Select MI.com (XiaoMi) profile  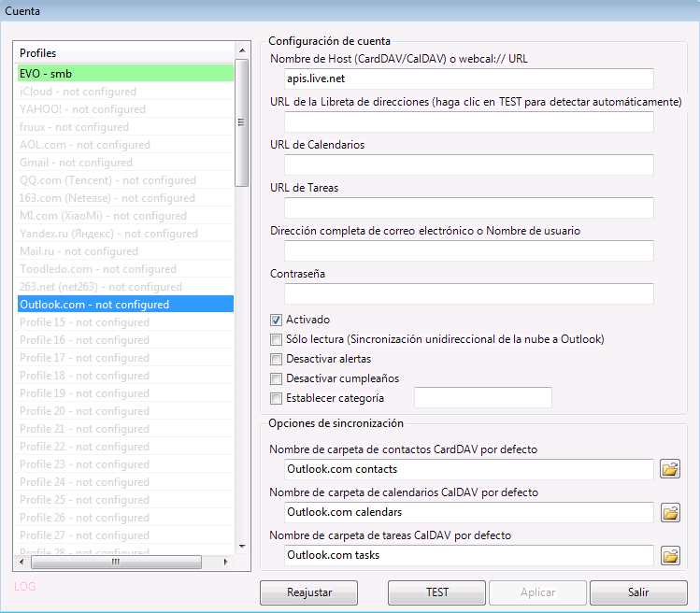pyautogui.click(x=125, y=216)
